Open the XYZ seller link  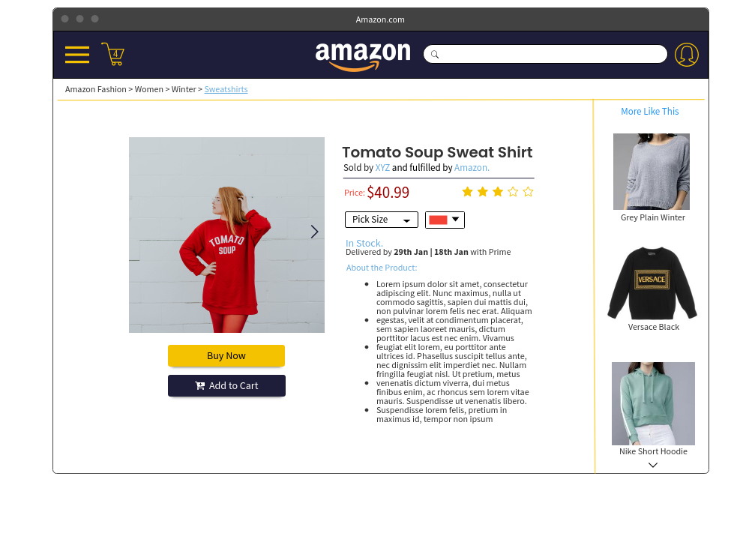[382, 168]
